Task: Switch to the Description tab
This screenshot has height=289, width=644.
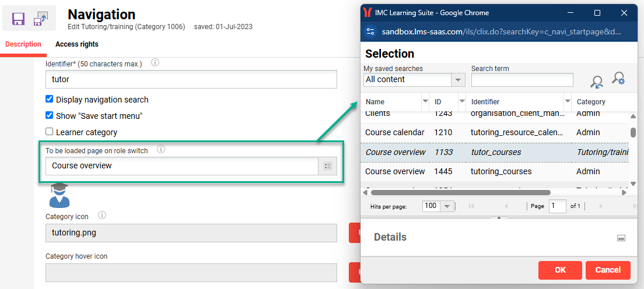Action: point(23,44)
